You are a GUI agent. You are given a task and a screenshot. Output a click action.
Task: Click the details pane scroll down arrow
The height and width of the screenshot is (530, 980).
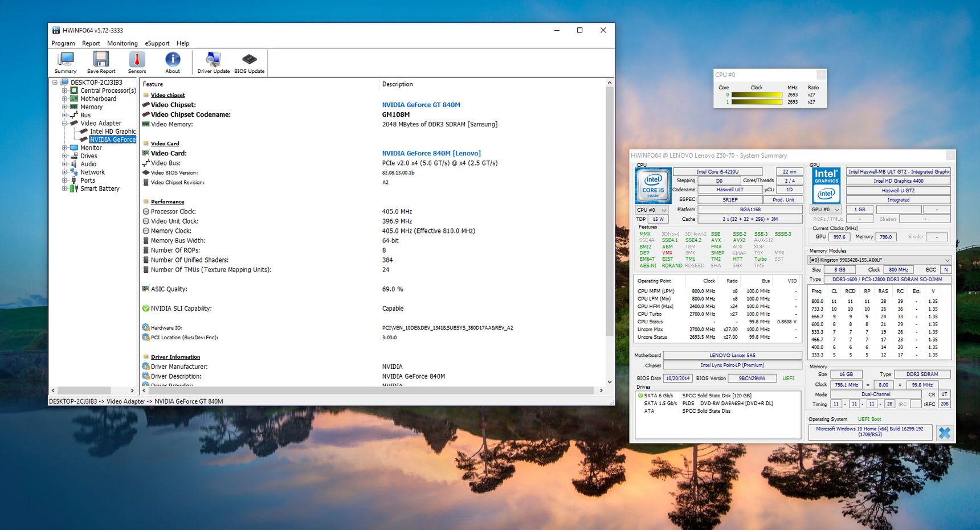coord(610,382)
